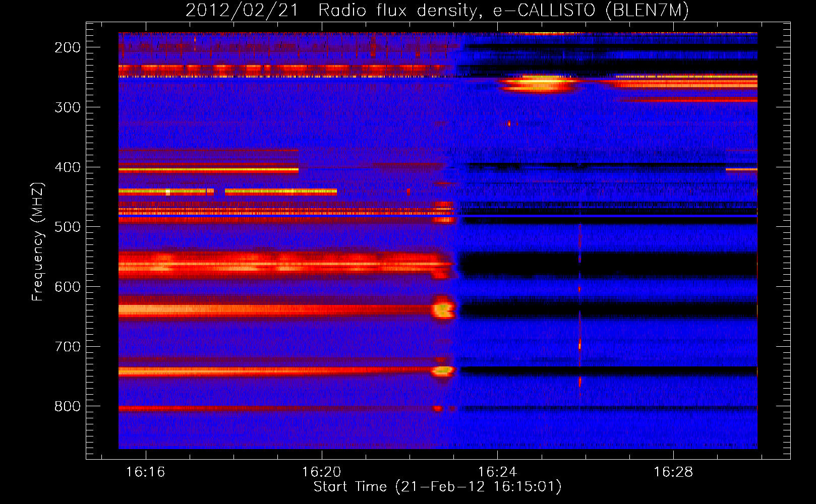Click the vertical red spike near 700 MHz at 16:26
This screenshot has height=504, width=816.
tap(579, 346)
